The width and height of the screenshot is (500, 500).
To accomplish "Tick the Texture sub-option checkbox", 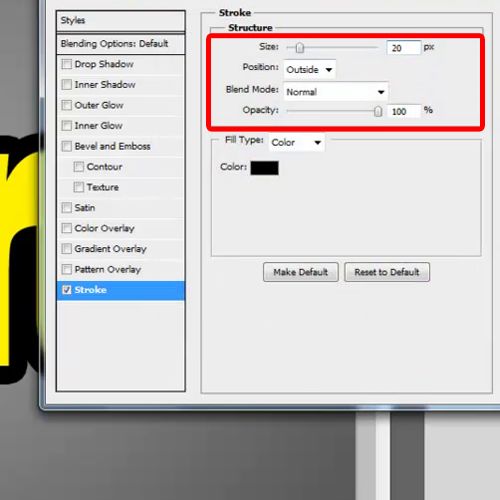I will click(x=79, y=187).
